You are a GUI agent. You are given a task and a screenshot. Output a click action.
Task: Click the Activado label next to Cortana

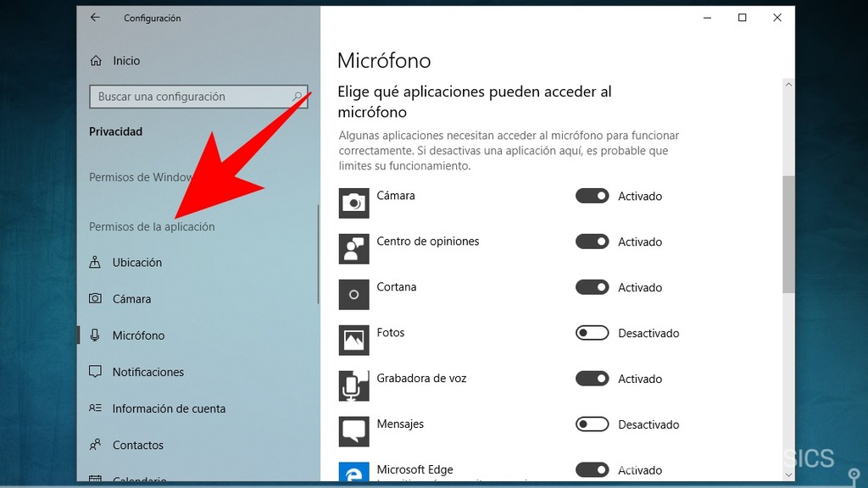(x=640, y=288)
